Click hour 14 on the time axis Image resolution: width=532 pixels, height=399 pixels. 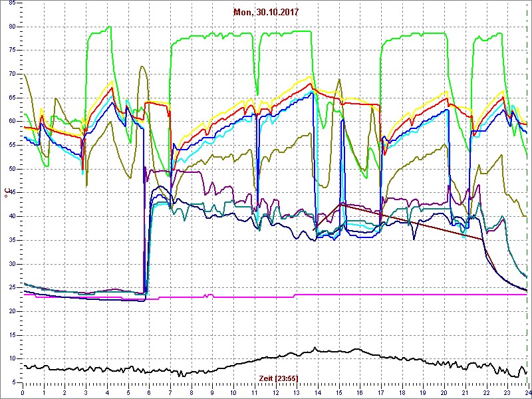(x=318, y=392)
